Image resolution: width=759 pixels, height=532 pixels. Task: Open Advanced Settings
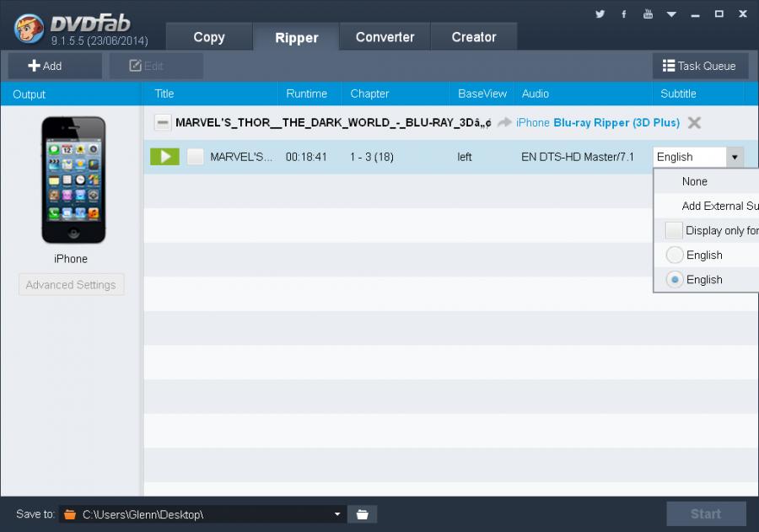pyautogui.click(x=71, y=285)
